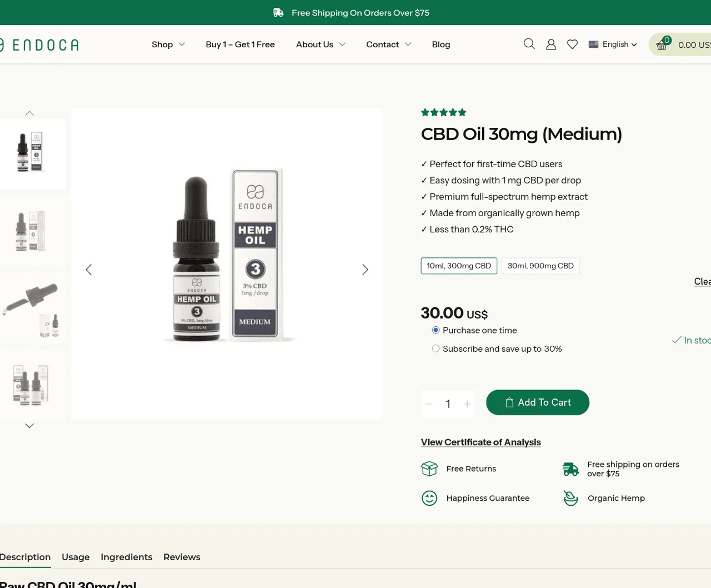Go to previous product image arrow
Image resolution: width=711 pixels, height=588 pixels.
(88, 270)
